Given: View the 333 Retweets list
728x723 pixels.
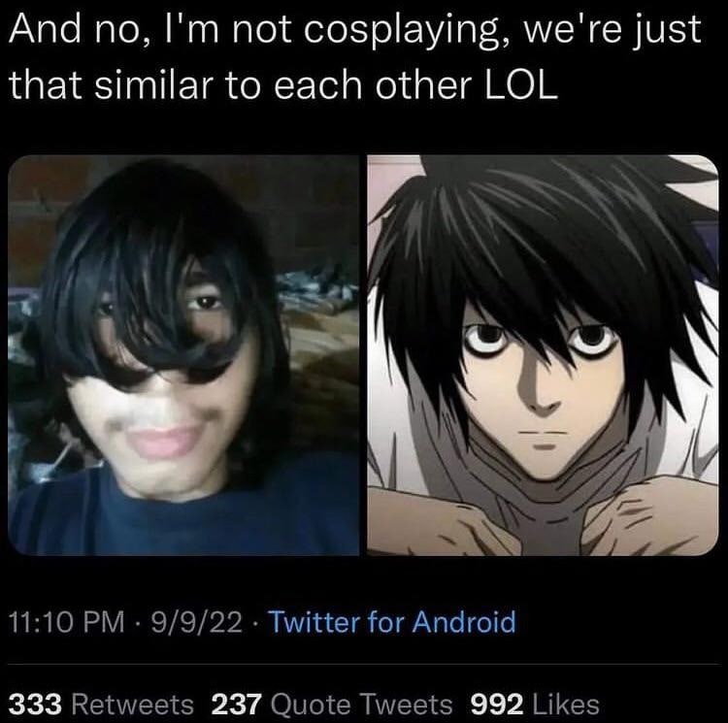Looking at the screenshot, I should tap(101, 705).
